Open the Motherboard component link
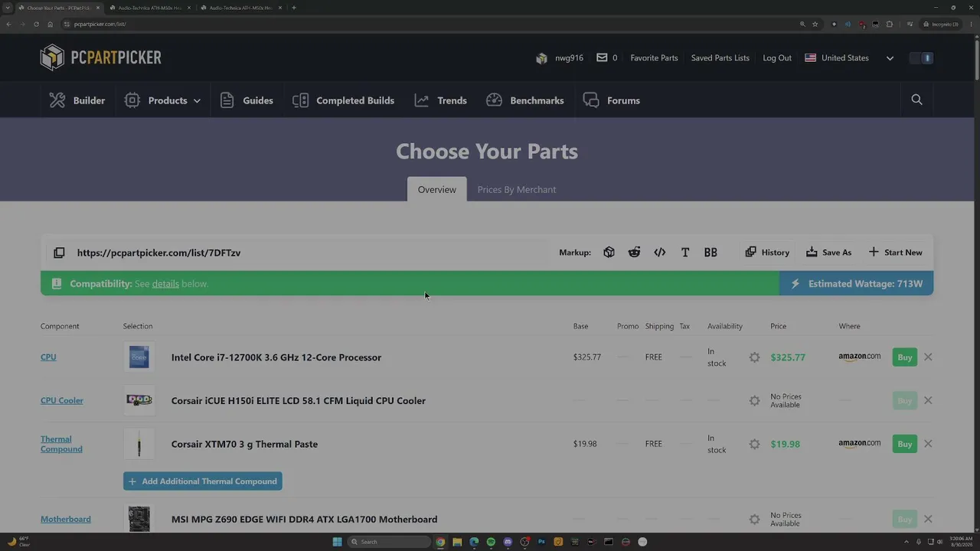 pyautogui.click(x=66, y=520)
